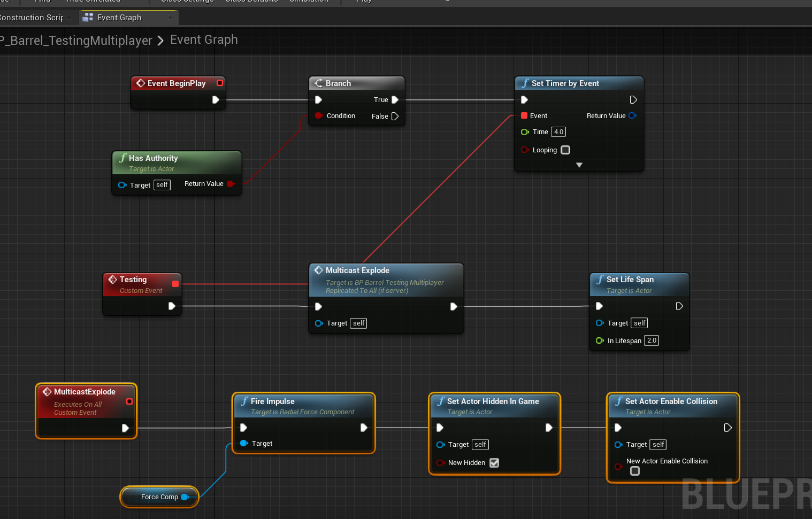Expand Set Timer by Event advanced pins
812x519 pixels.
579,165
